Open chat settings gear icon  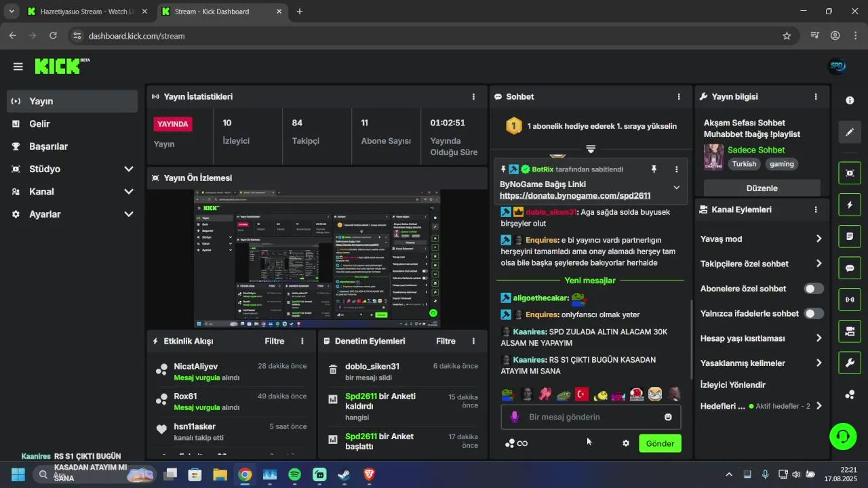tap(626, 443)
